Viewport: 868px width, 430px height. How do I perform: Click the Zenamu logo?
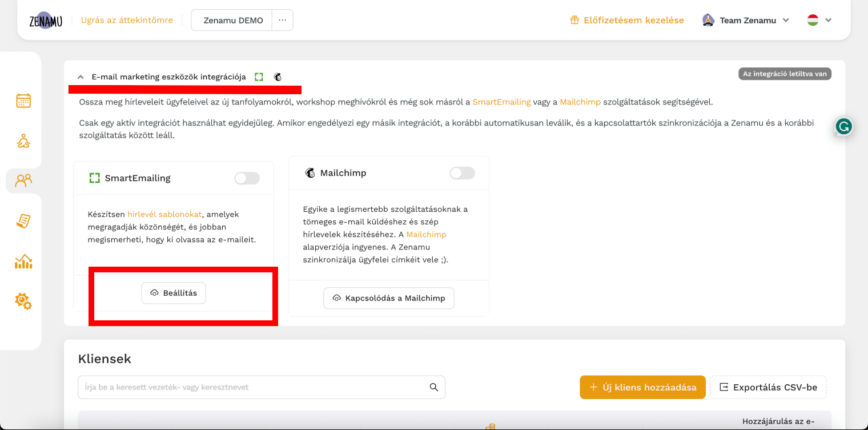pyautogui.click(x=46, y=20)
